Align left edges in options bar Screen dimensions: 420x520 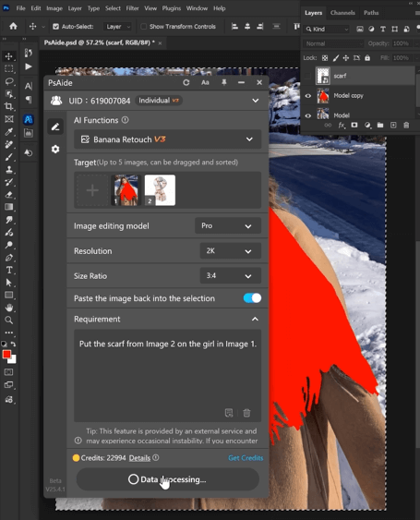tap(234, 26)
